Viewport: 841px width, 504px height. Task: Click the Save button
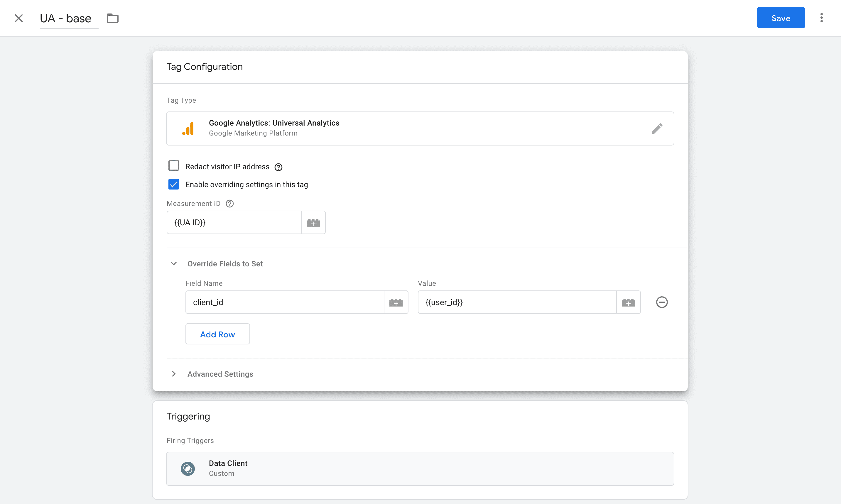(781, 18)
